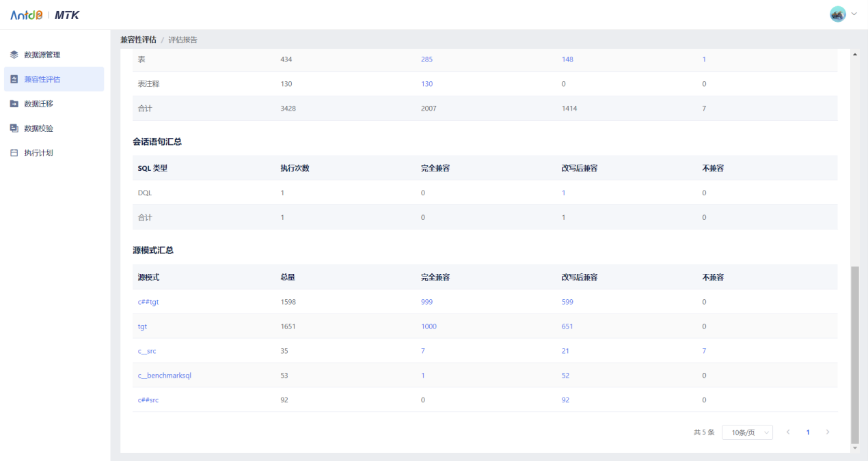Select 评估报告 breadcrumb entry

tap(182, 40)
